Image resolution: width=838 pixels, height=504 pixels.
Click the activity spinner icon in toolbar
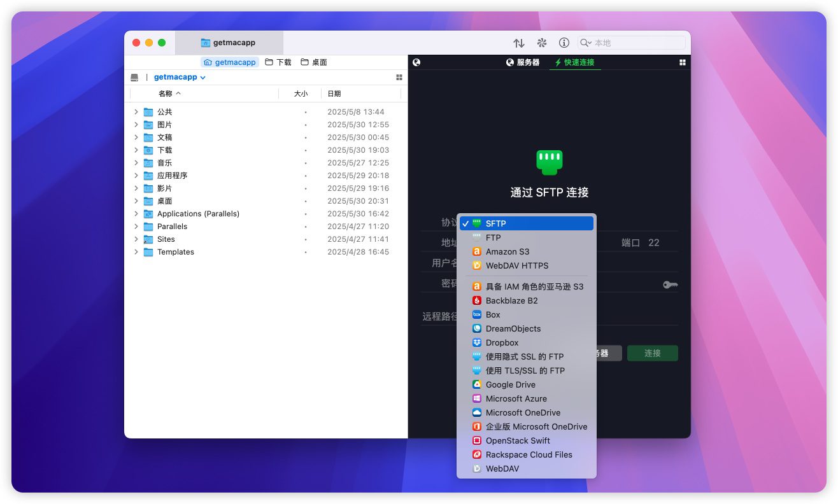pyautogui.click(x=542, y=43)
